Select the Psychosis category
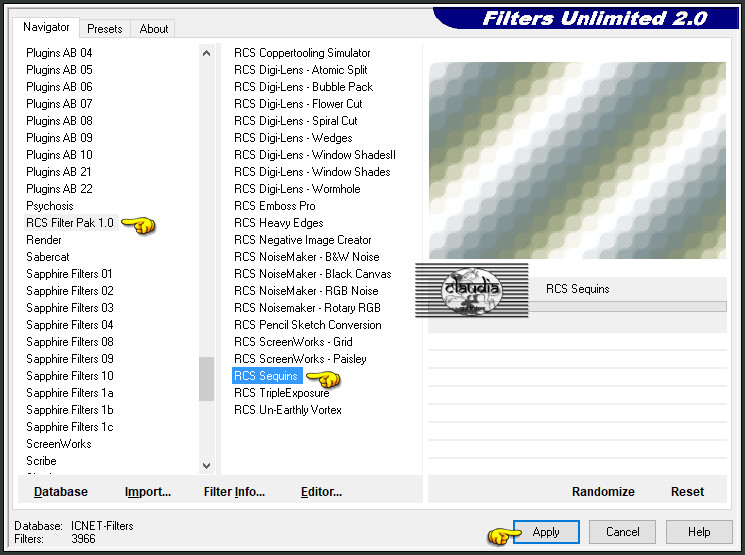This screenshot has height=555, width=745. point(50,206)
